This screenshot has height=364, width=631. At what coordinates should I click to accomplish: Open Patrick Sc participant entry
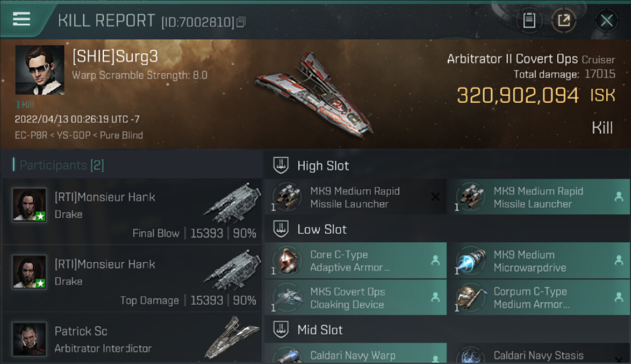coord(132,338)
